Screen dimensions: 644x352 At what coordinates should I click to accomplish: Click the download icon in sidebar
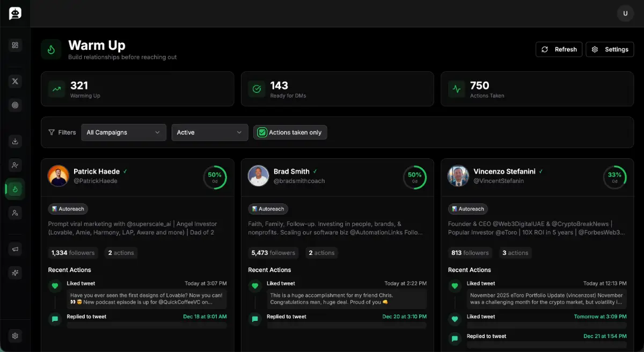pos(15,141)
